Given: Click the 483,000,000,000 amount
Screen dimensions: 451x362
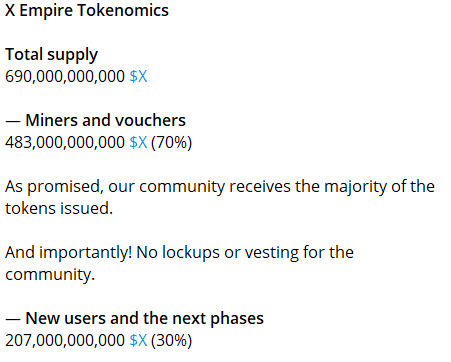Looking at the screenshot, I should point(65,143).
